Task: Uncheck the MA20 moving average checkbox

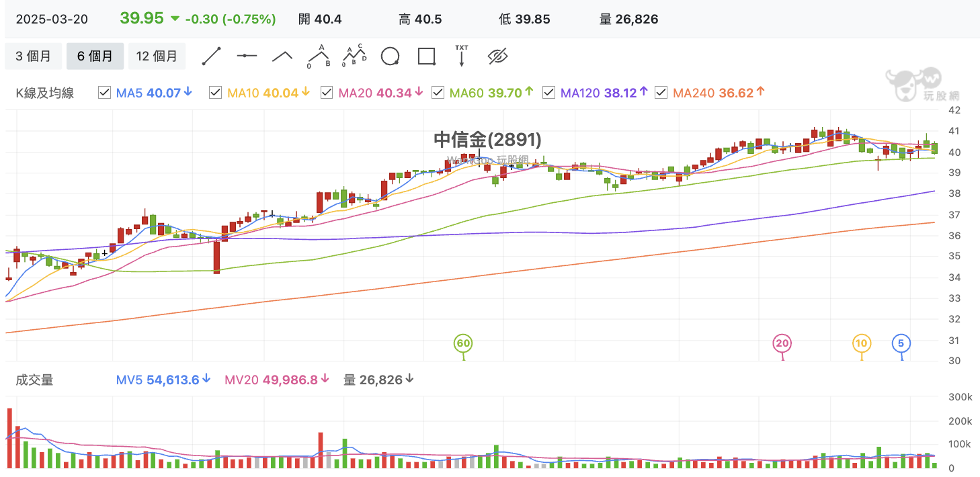Action: (x=326, y=93)
